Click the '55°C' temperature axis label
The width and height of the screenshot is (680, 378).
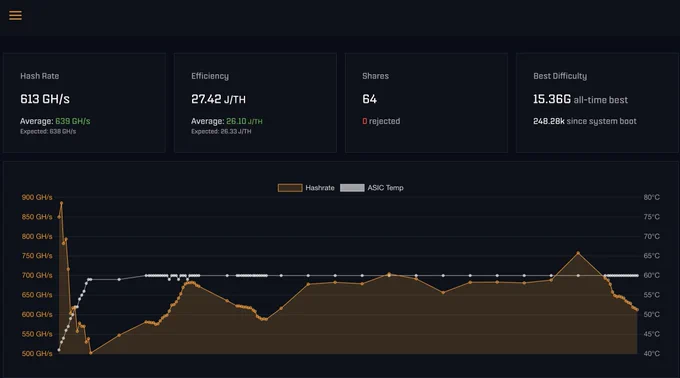pos(651,295)
